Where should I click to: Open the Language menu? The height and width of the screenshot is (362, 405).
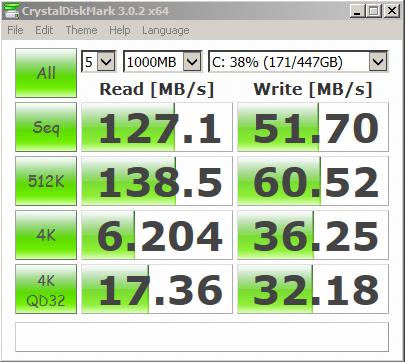(166, 30)
